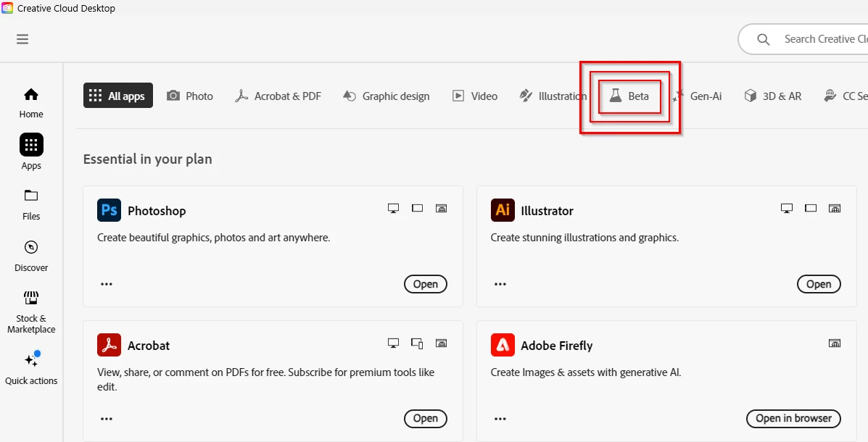Open the Acrobat app
This screenshot has width=868, height=442.
click(425, 419)
